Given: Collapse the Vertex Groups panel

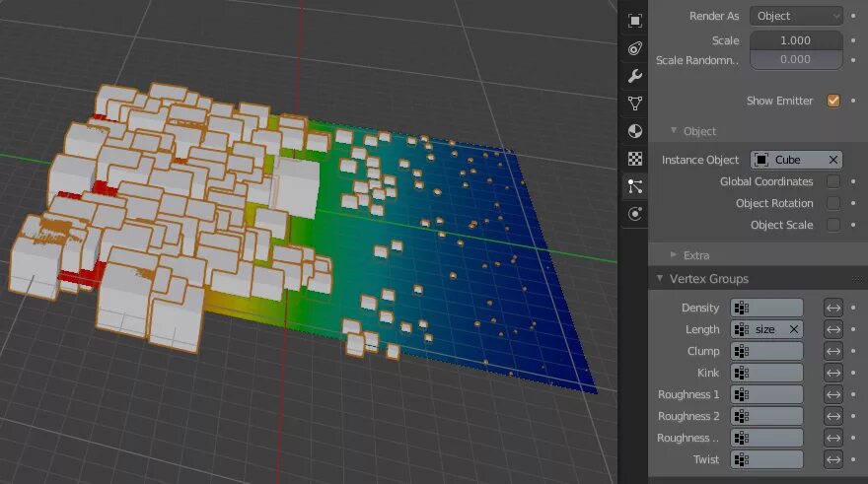Looking at the screenshot, I should (x=660, y=279).
